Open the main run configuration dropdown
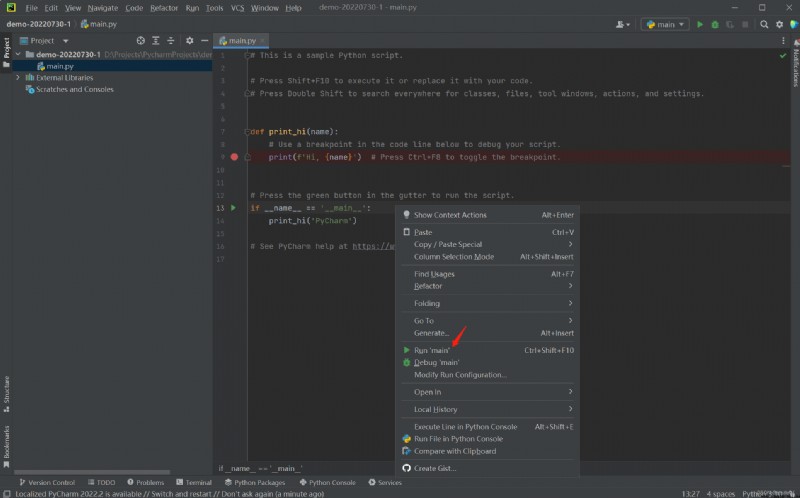This screenshot has height=498, width=800. tap(665, 24)
